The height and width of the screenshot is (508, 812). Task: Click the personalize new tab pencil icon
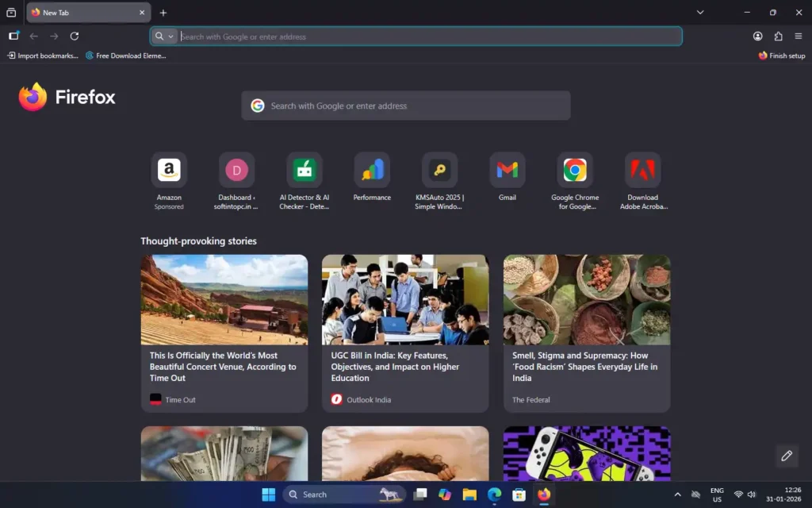[786, 456]
